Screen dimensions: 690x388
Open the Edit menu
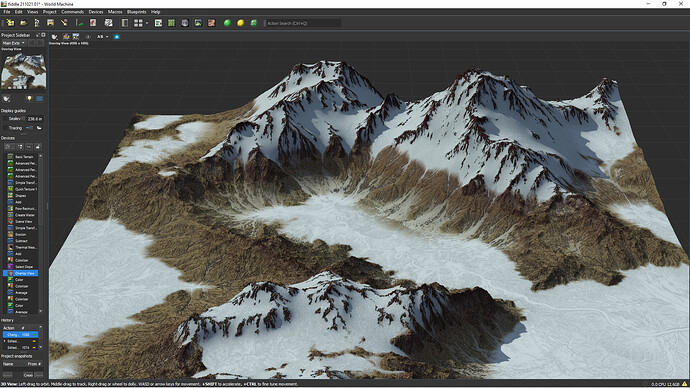point(18,12)
